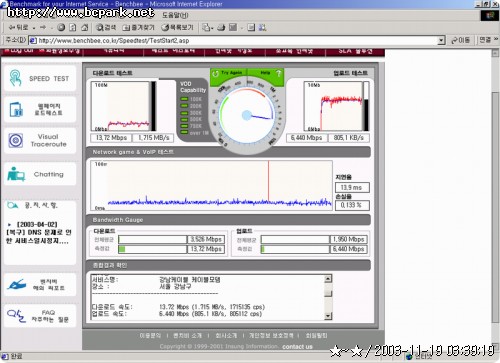Go back with the 뒤로 toolbar button
The width and height of the screenshot is (500, 363).
[19, 27]
